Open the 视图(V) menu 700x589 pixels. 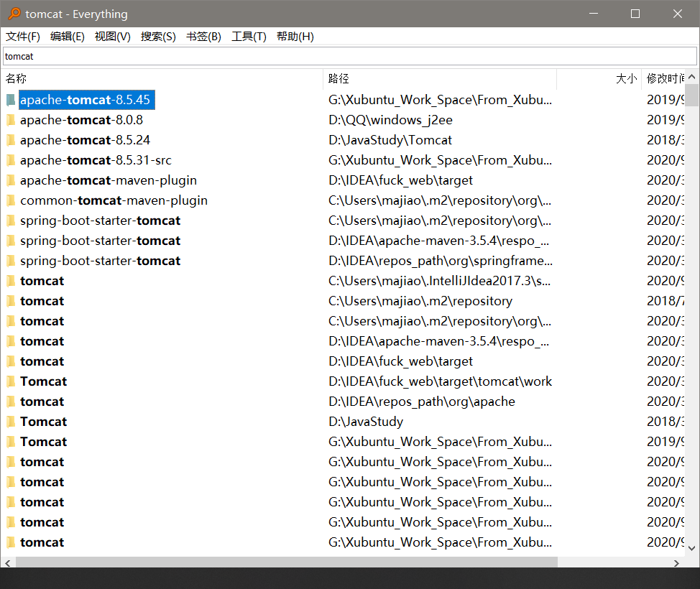[x=112, y=37]
